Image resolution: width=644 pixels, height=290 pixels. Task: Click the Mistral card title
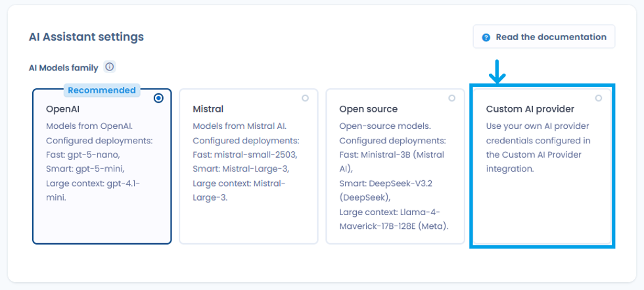click(208, 109)
